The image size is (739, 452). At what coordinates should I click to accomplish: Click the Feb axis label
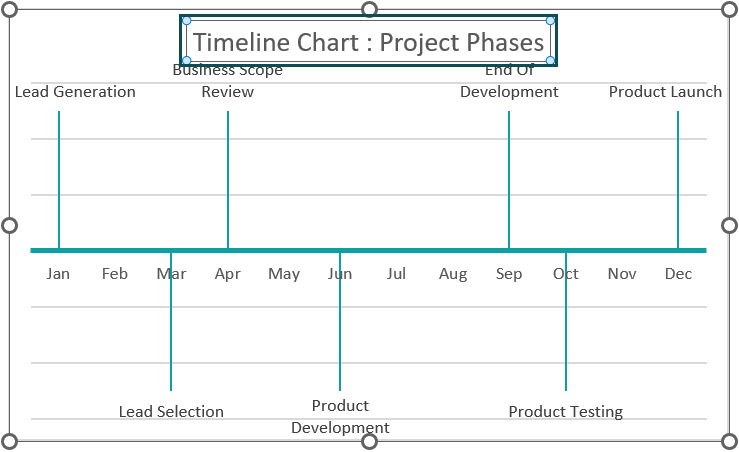115,274
